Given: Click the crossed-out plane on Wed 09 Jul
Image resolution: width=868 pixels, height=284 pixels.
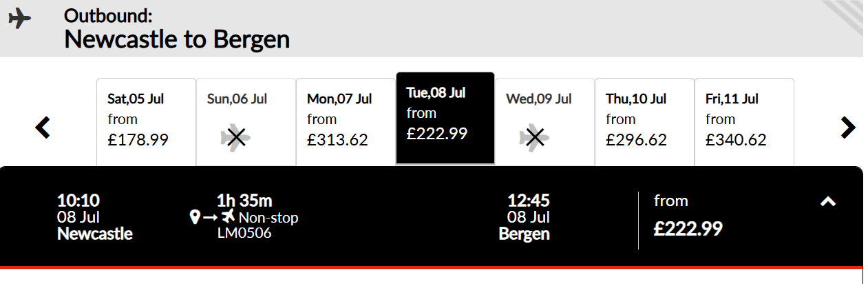Looking at the screenshot, I should [x=535, y=139].
